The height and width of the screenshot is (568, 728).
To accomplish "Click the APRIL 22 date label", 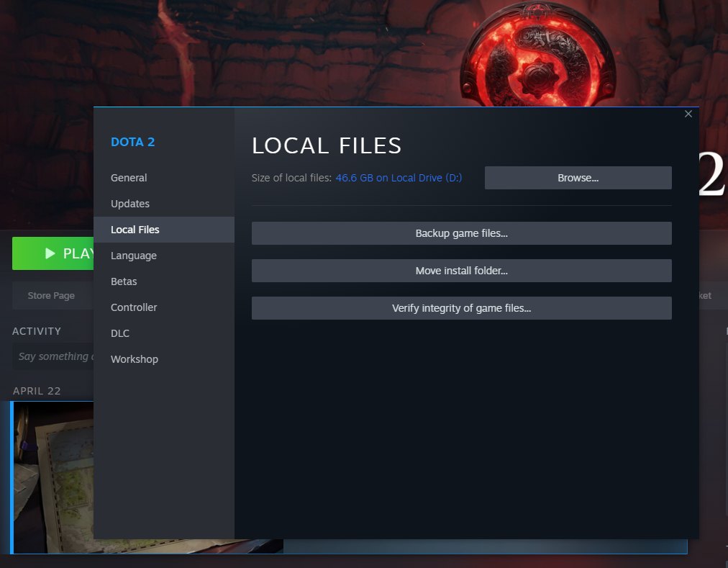I will 37,391.
